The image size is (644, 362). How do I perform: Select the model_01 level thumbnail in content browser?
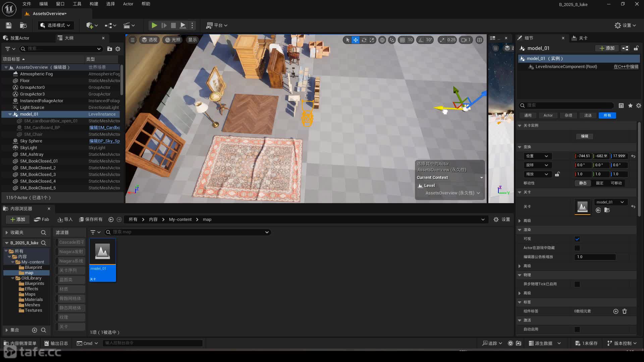[x=103, y=260]
